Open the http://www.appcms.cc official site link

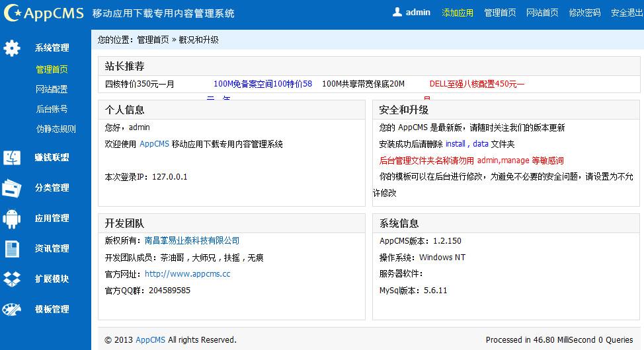pos(187,273)
